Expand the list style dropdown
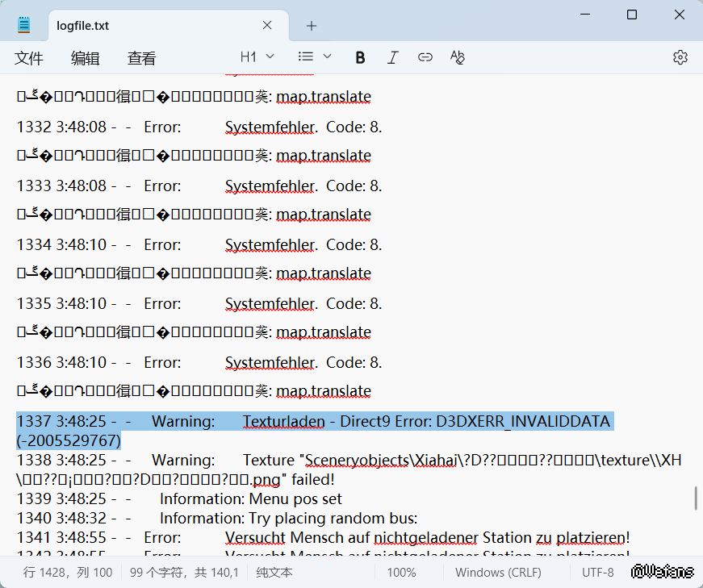Image resolution: width=703 pixels, height=588 pixels. tap(314, 56)
